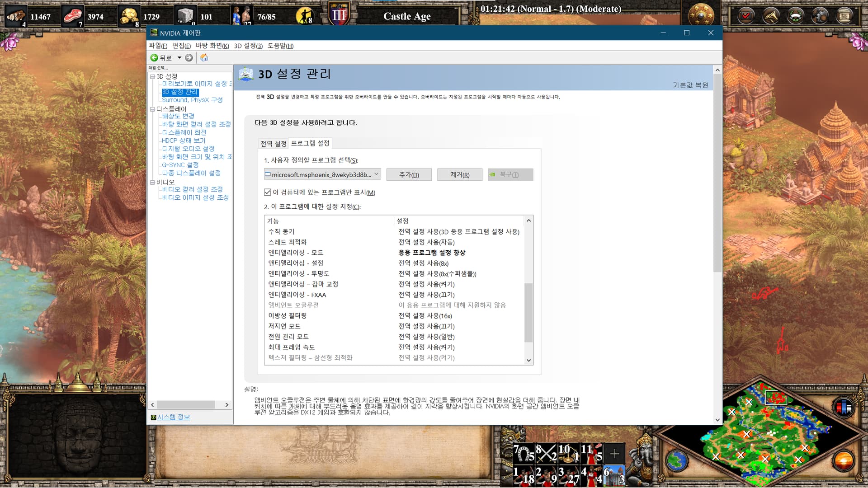Click settings list scroll down arrow
The height and width of the screenshot is (488, 868).
tap(528, 360)
